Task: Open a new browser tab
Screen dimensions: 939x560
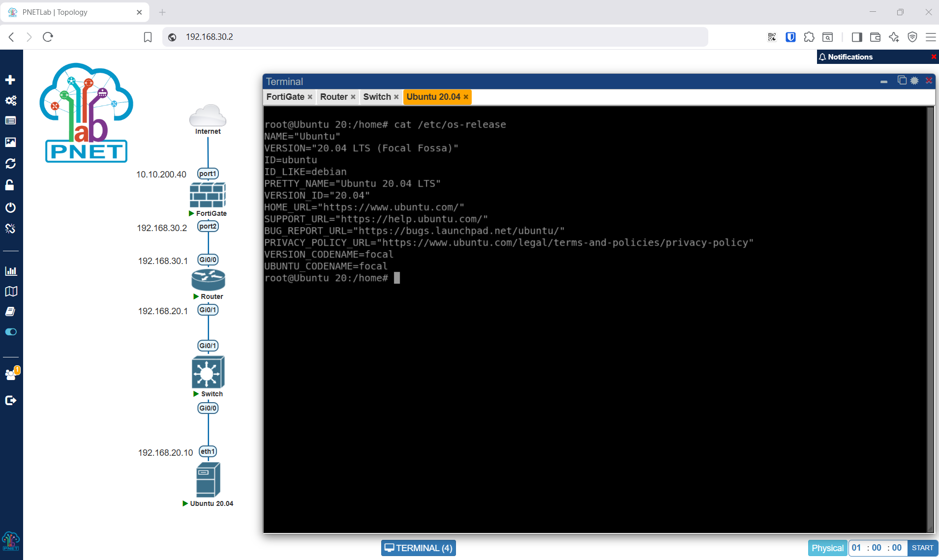Action: click(162, 12)
